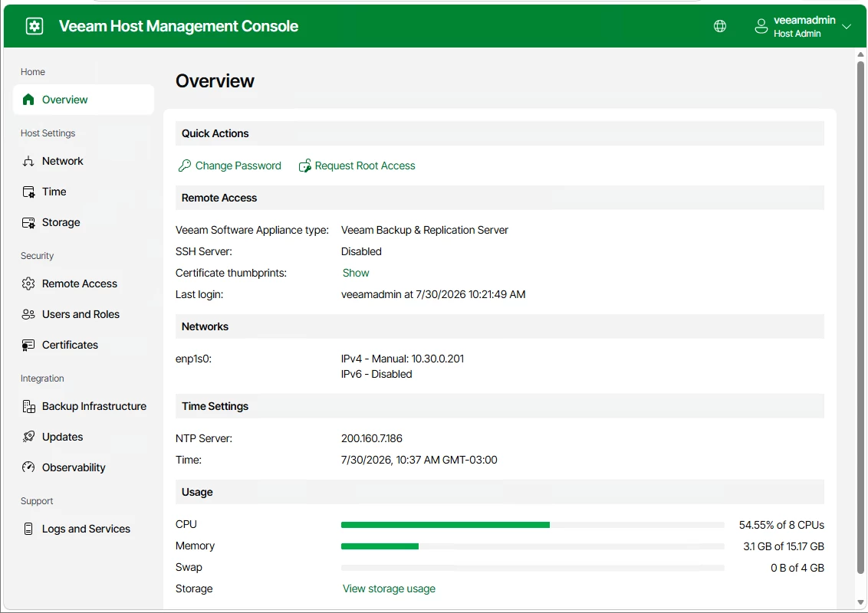This screenshot has height=613, width=868.
Task: Click the Request Root Access link
Action: 365,166
